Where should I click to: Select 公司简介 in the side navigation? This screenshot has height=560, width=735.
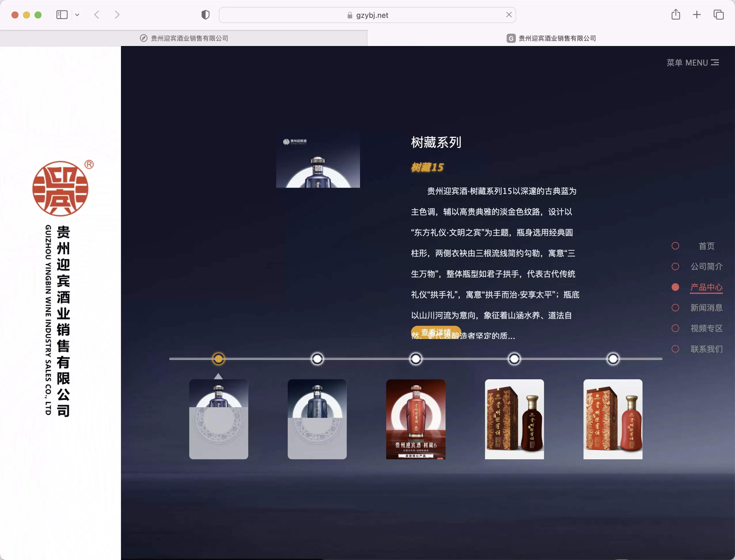tap(707, 267)
